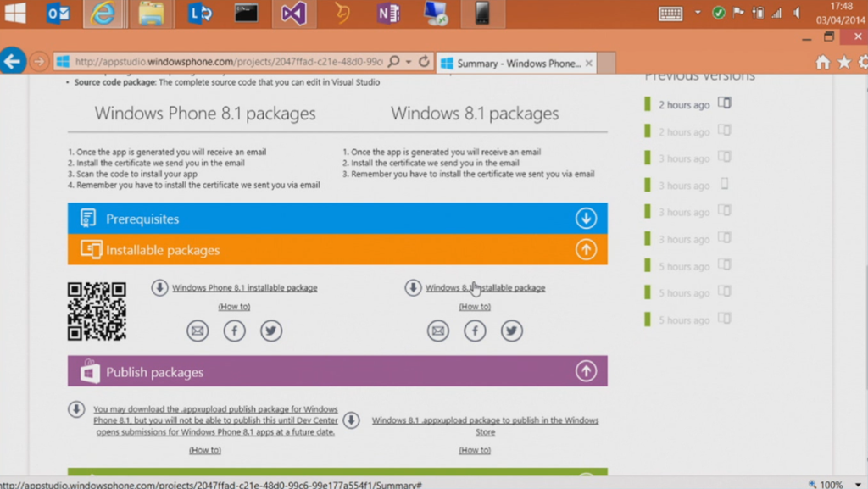Open How to under Windows 8.1 publish package
The image size is (868, 489).
[x=475, y=450]
